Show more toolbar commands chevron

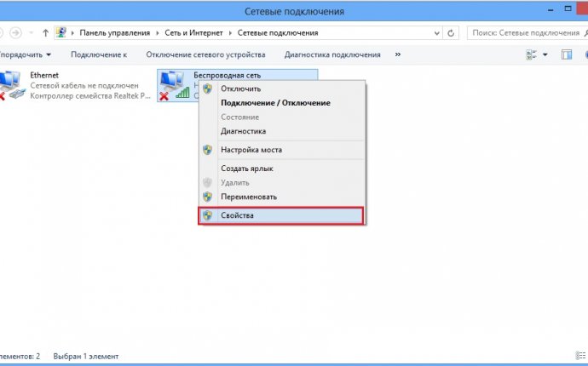point(398,54)
